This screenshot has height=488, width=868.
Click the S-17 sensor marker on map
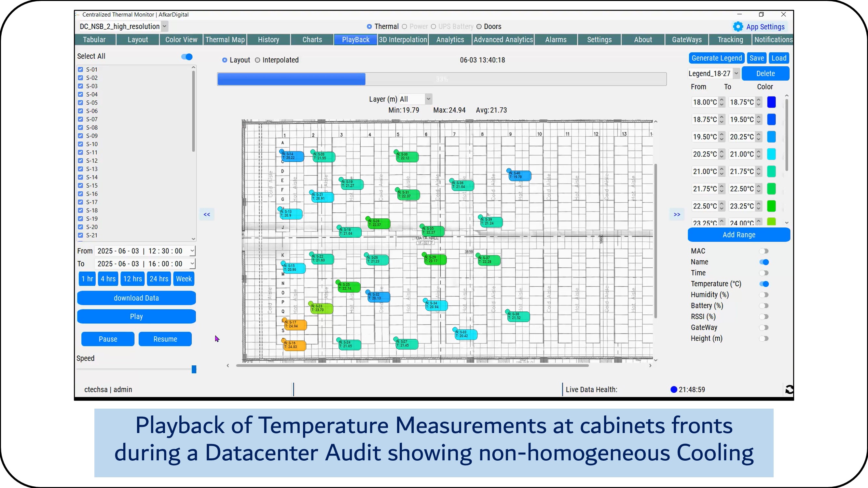click(x=295, y=324)
